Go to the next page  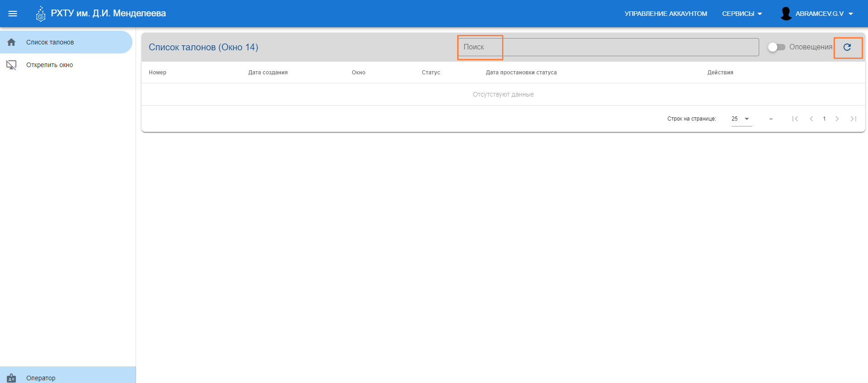click(x=837, y=119)
